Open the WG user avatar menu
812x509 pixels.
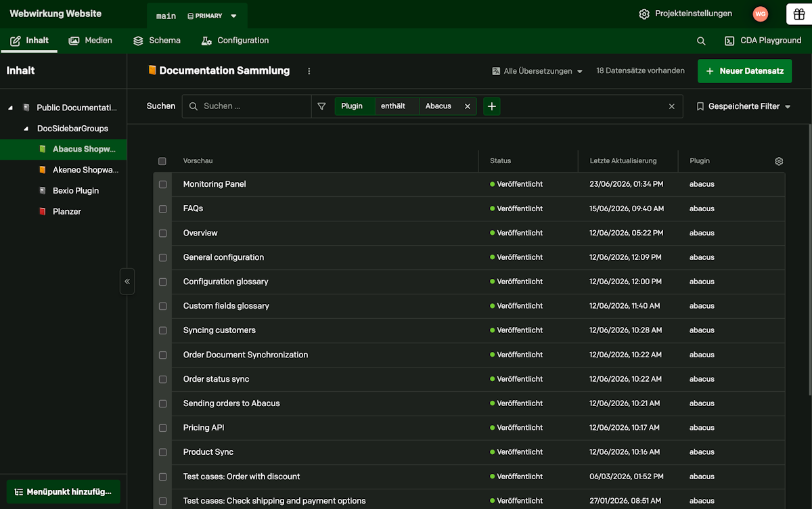point(761,14)
